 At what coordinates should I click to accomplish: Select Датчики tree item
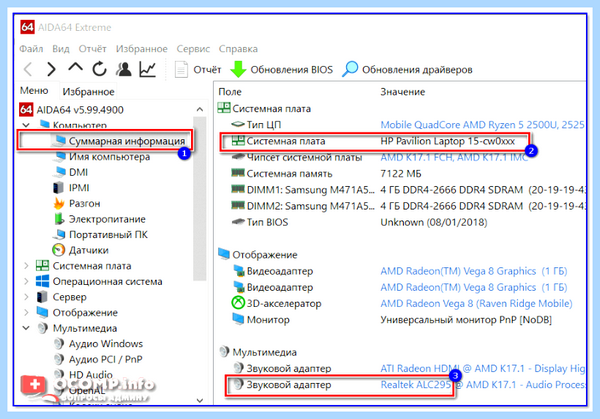coord(88,250)
